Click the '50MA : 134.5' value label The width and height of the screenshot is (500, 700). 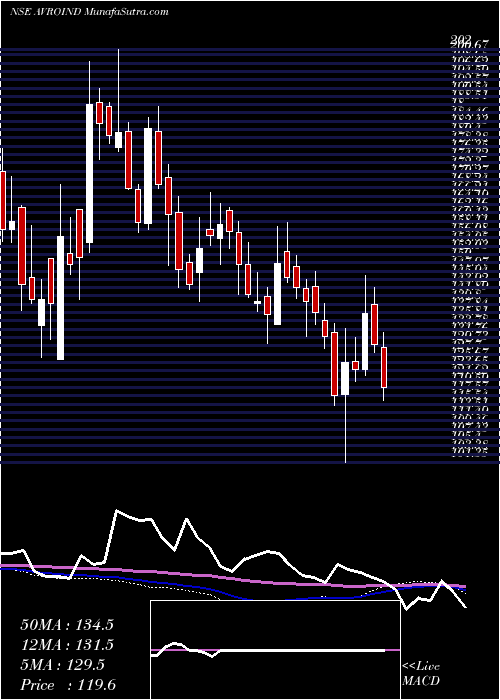tap(67, 625)
